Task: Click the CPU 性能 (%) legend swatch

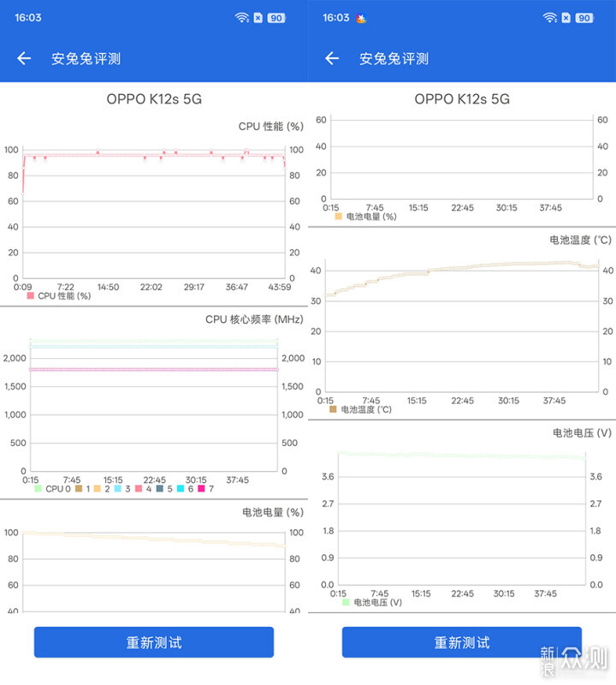Action: (x=30, y=295)
